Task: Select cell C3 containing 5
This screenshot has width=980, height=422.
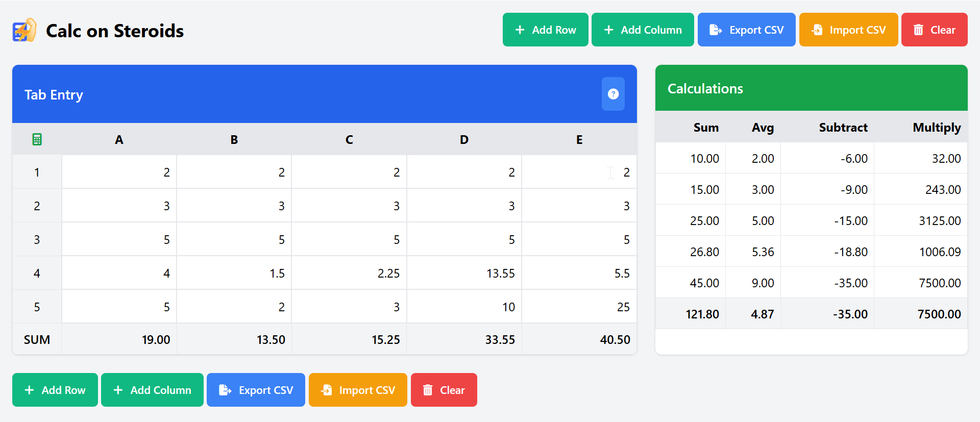Action: click(349, 239)
